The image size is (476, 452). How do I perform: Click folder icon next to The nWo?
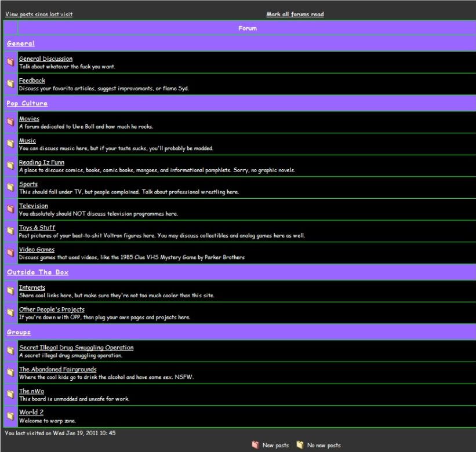(10, 394)
